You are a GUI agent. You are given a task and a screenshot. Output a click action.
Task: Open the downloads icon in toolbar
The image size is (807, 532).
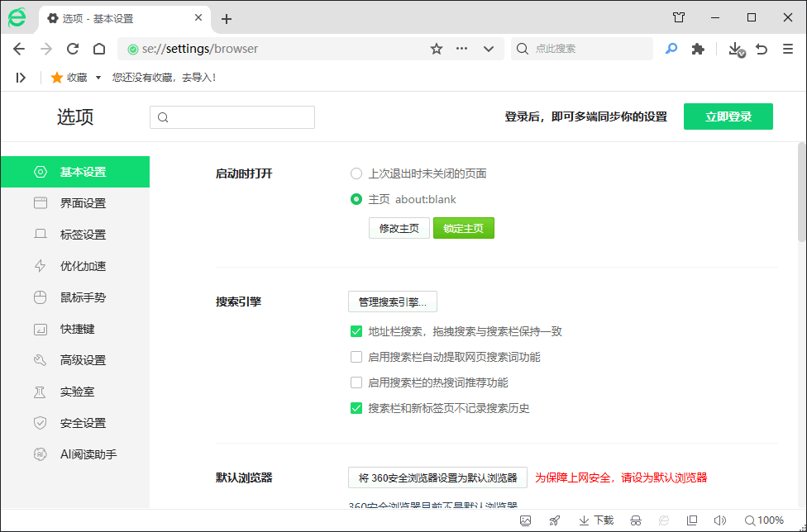(735, 49)
